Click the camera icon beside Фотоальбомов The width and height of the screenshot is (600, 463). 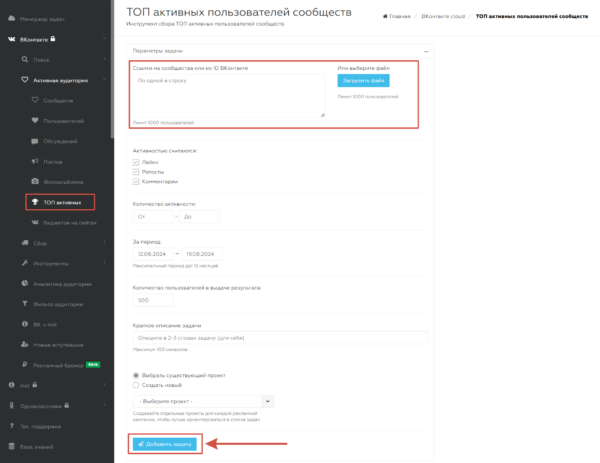[35, 181]
